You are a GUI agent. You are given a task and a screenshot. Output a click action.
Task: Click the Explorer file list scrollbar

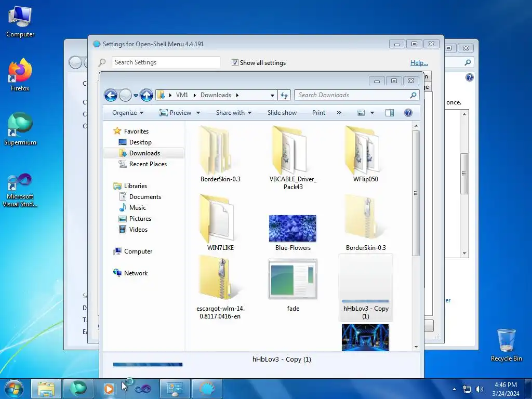[x=416, y=193]
